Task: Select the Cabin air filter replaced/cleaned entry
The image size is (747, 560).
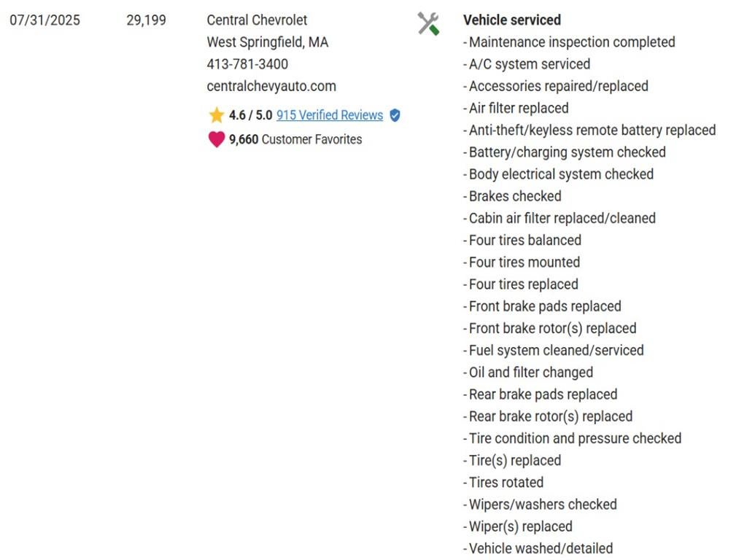Action: tap(562, 218)
